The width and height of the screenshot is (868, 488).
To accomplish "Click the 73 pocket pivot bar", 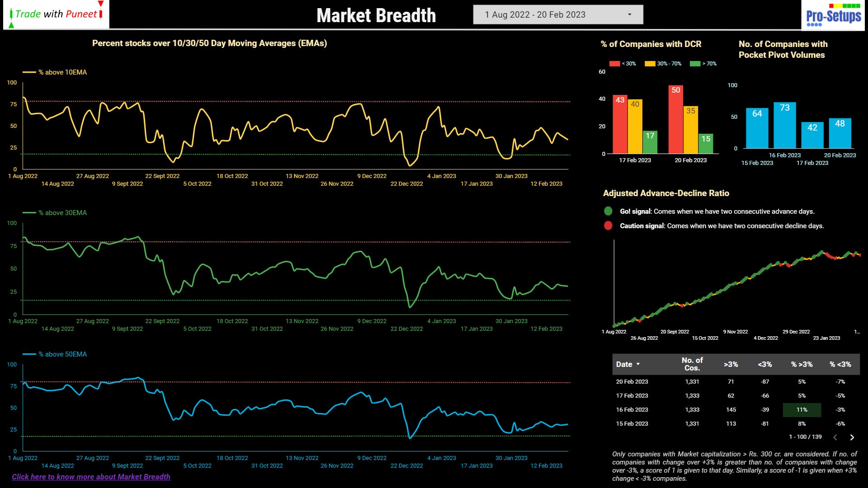I will click(784, 125).
